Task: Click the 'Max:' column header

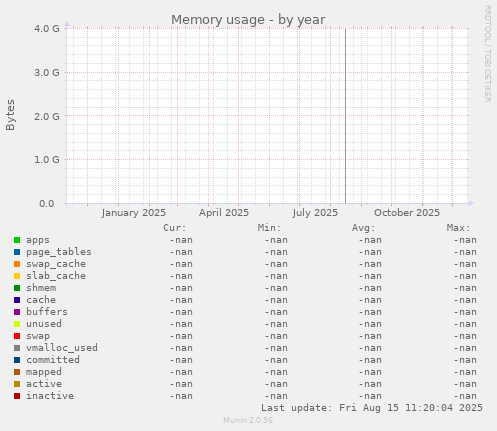Action: 458,228
